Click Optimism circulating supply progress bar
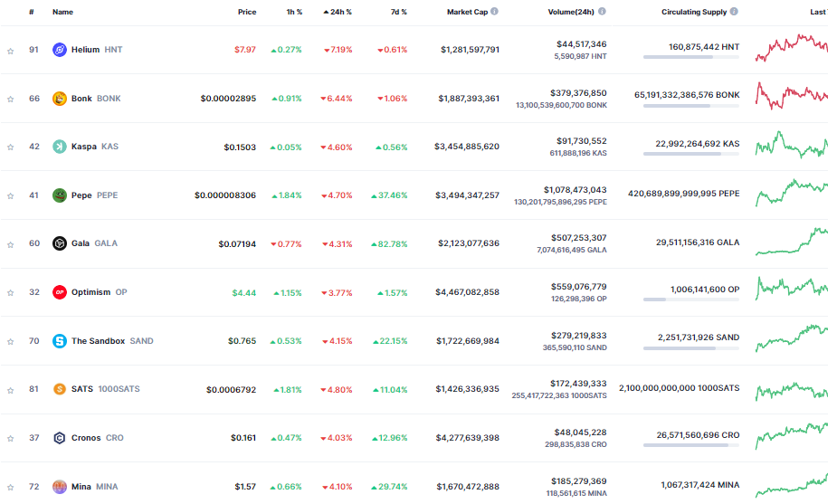Image resolution: width=837 pixels, height=504 pixels. [691, 300]
